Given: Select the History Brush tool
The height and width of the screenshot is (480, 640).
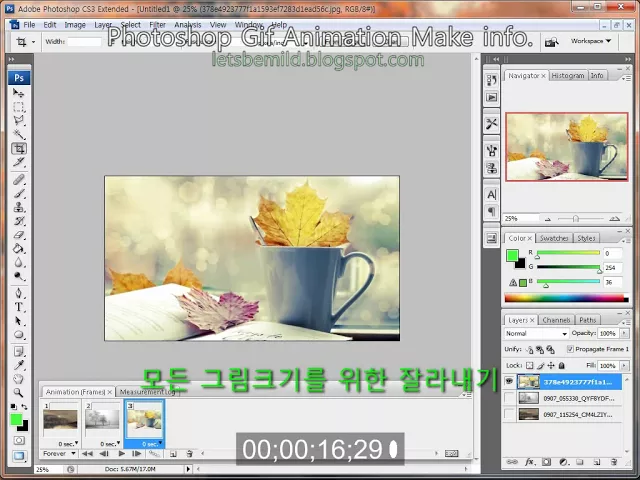Looking at the screenshot, I should pos(18,221).
